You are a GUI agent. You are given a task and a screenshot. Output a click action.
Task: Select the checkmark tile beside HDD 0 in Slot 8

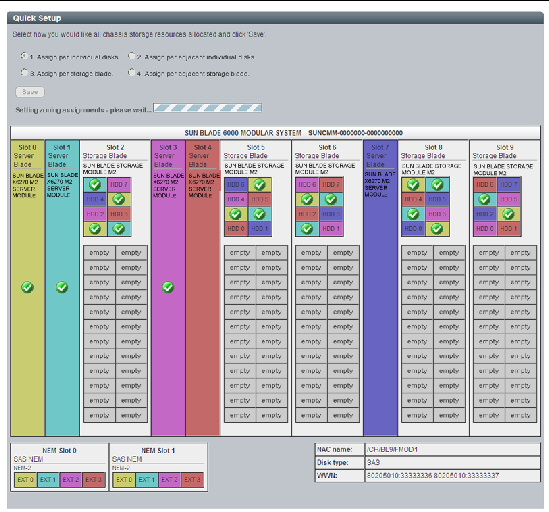coord(437,229)
